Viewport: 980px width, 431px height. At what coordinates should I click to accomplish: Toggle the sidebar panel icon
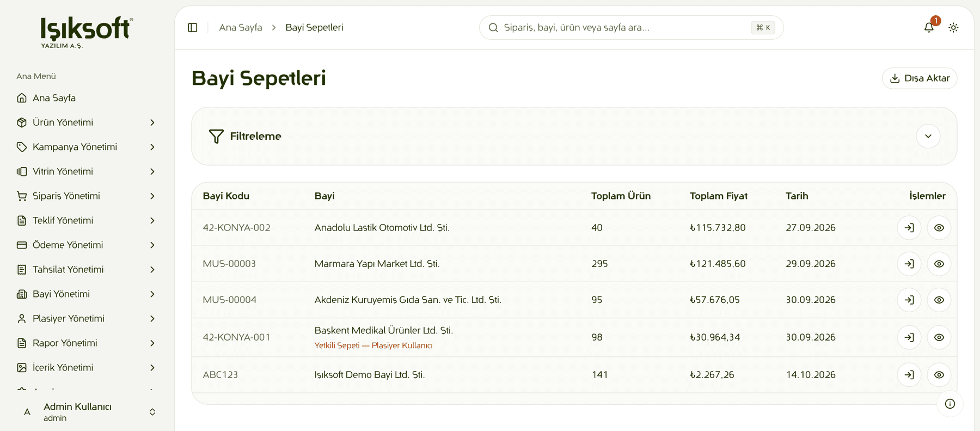tap(193, 28)
